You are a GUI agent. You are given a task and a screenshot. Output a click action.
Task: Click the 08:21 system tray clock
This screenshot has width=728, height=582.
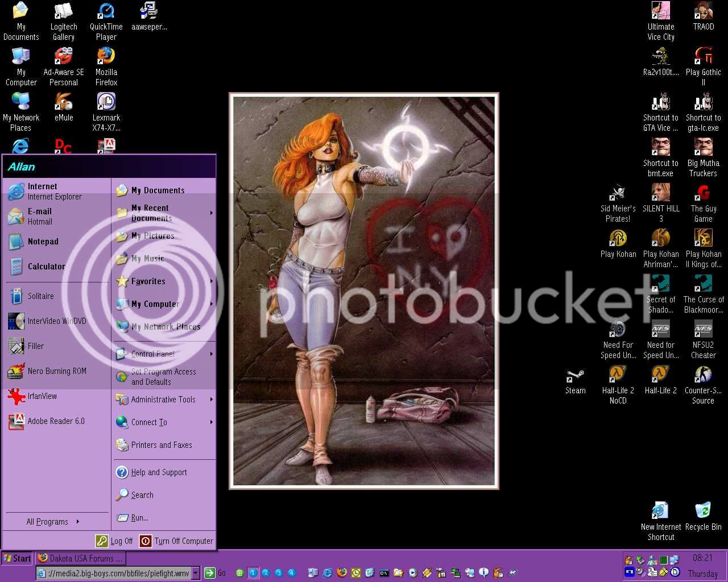pos(702,558)
